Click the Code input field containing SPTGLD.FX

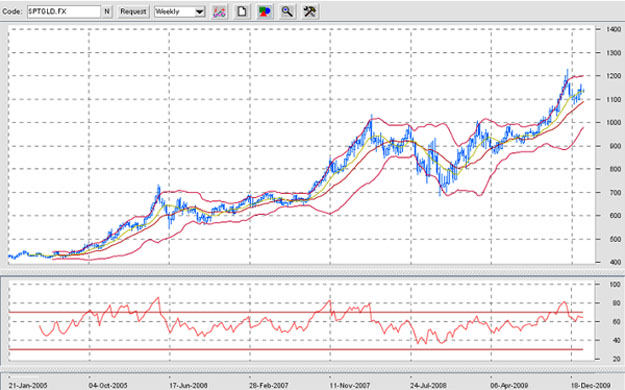(64, 12)
